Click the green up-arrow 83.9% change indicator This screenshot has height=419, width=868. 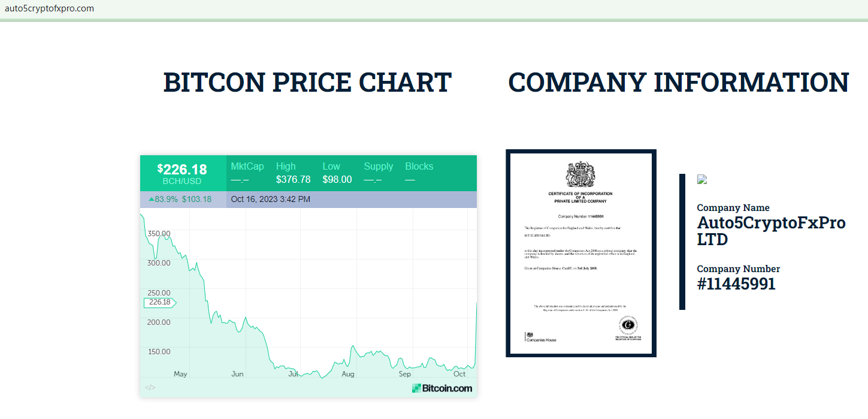coord(163,199)
